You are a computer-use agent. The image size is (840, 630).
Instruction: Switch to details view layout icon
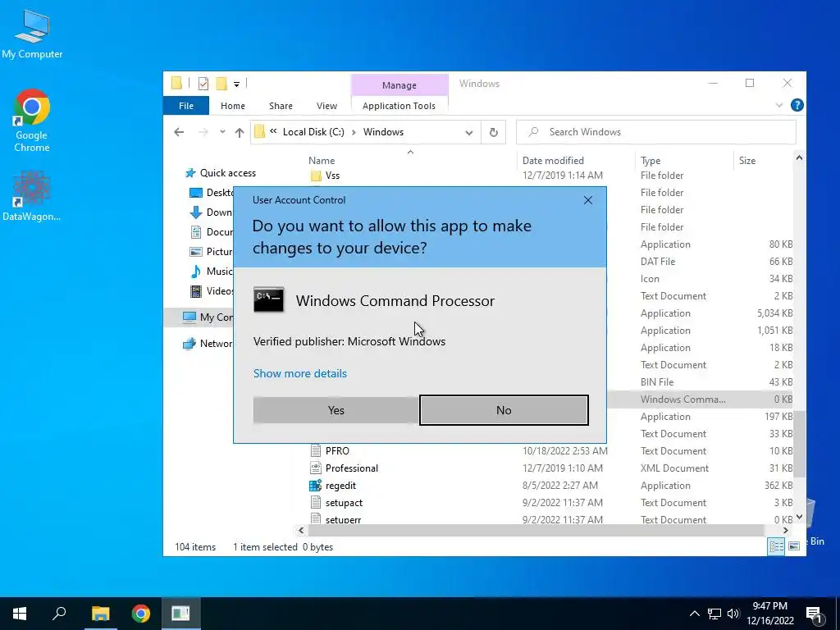776,546
